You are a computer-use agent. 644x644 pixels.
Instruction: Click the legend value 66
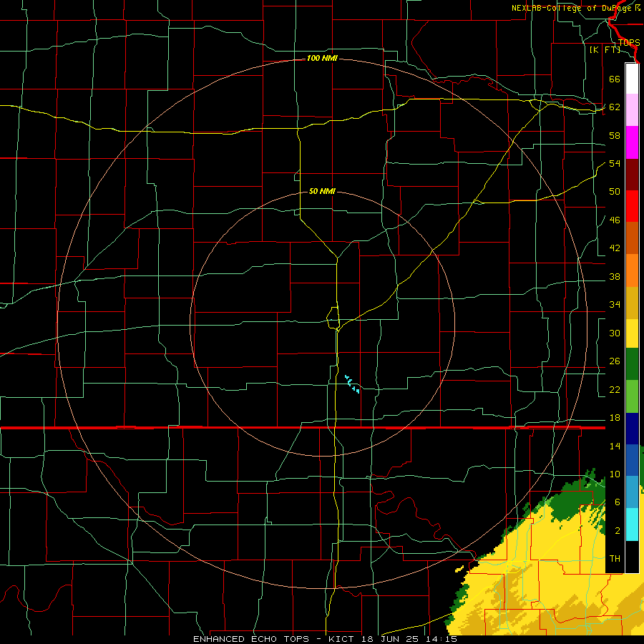615,79
